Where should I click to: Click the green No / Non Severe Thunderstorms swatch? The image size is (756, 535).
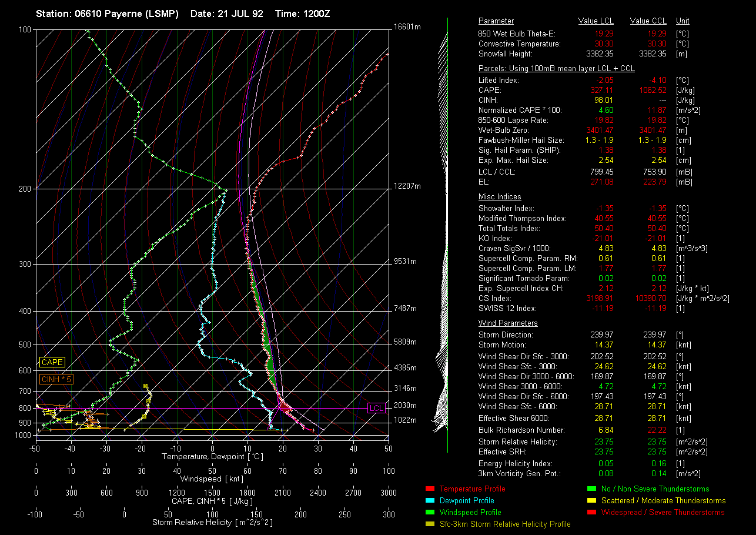pos(591,489)
